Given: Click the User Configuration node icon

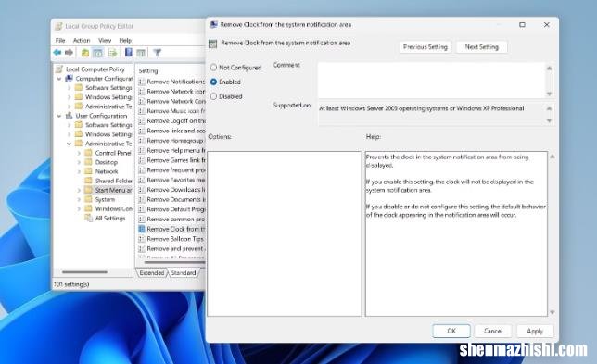Looking at the screenshot, I should point(69,116).
